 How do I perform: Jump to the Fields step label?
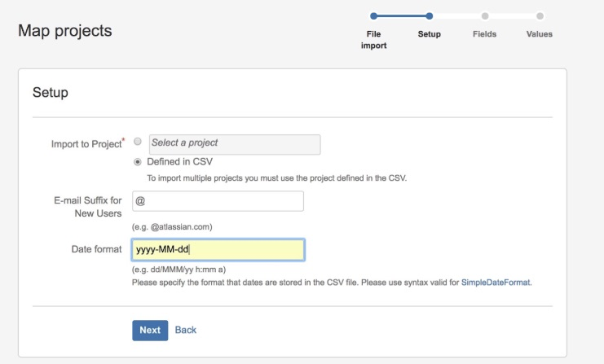484,34
